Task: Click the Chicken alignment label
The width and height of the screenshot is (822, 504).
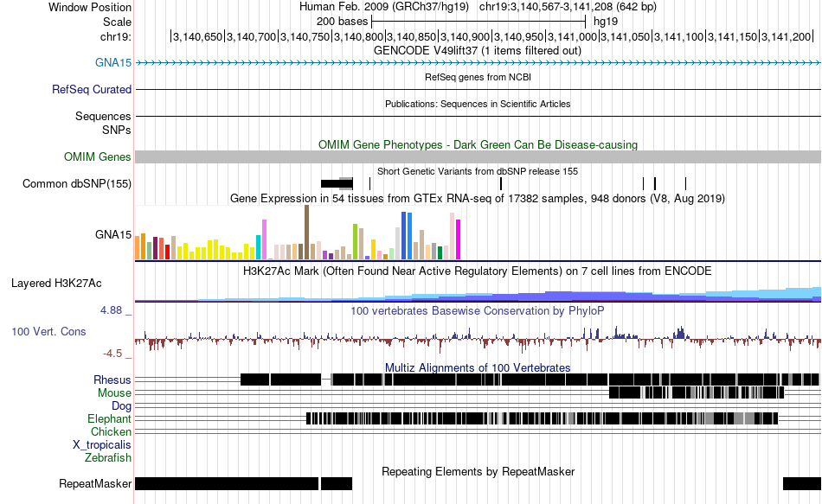Action: click(111, 431)
